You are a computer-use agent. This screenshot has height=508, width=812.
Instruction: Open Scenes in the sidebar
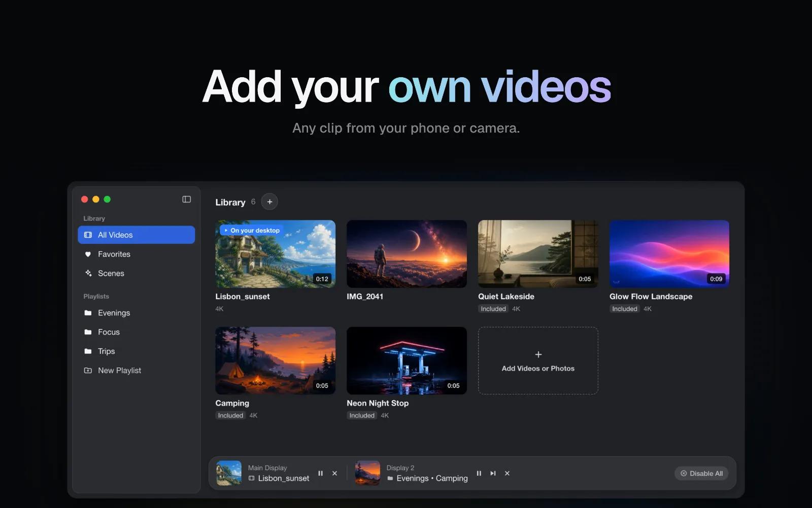tap(136, 273)
